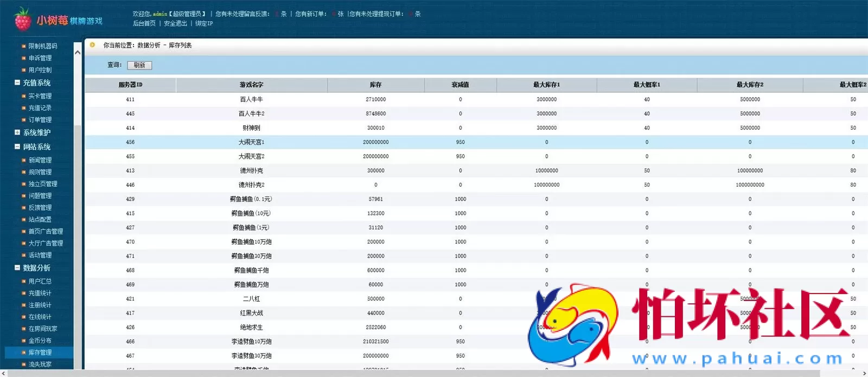The image size is (868, 377).
Task: Open 首页广告管理 in the sidebar
Action: pos(46,232)
